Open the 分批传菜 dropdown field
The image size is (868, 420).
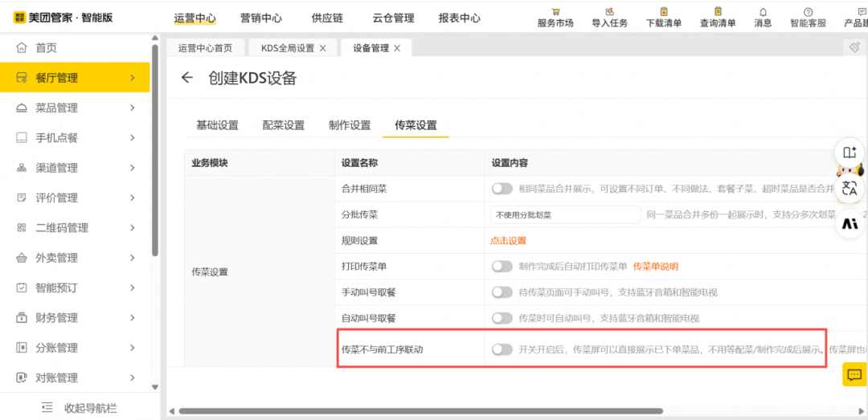[565, 214]
